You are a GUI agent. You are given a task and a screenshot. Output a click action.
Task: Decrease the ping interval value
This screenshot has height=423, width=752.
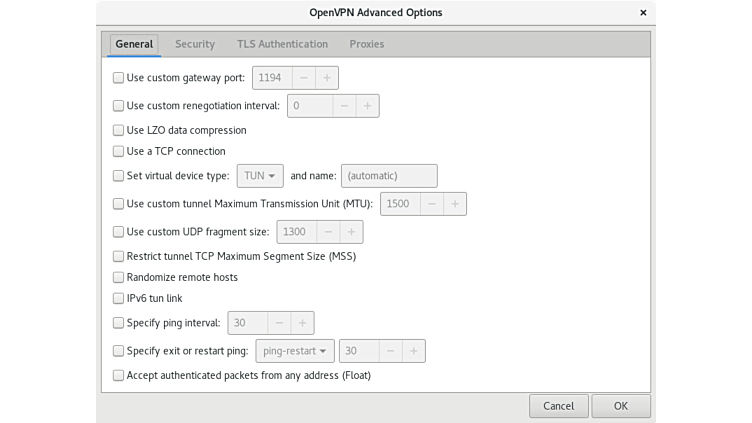279,323
